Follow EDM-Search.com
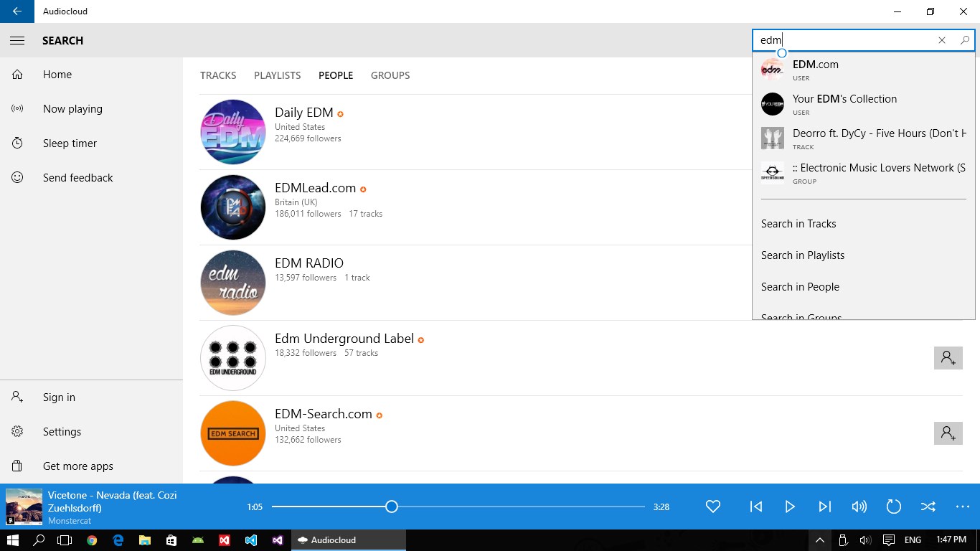Screen dimensions: 980x551 (x=948, y=433)
